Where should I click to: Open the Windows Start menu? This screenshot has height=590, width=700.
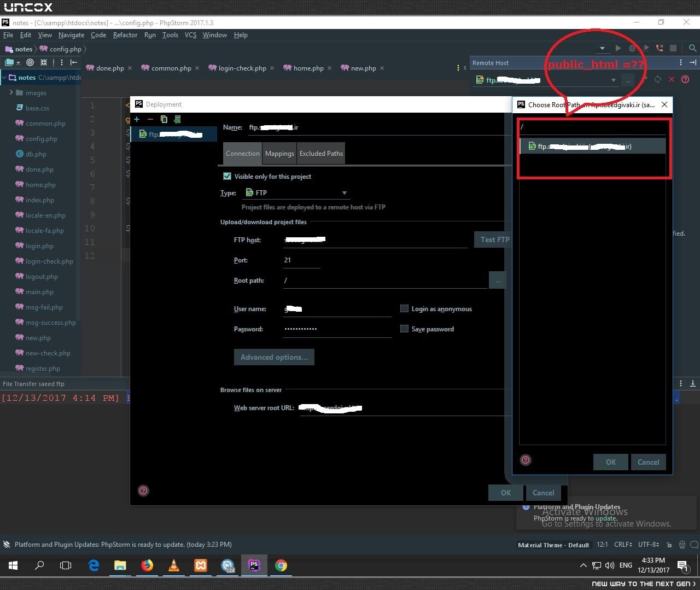point(13,565)
